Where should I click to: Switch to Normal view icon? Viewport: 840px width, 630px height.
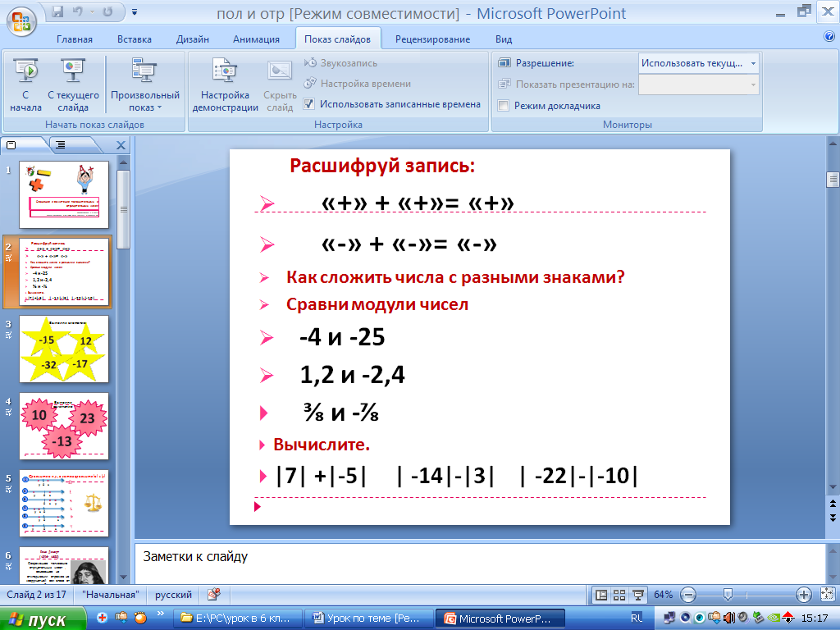[601, 595]
